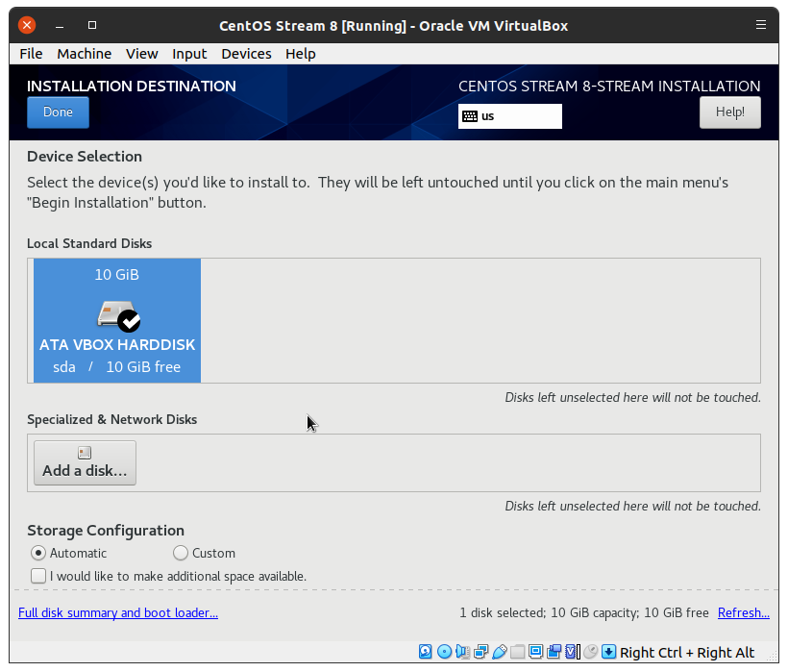Click the hard disk activity status icon
This screenshot has width=788, height=672.
click(x=426, y=652)
